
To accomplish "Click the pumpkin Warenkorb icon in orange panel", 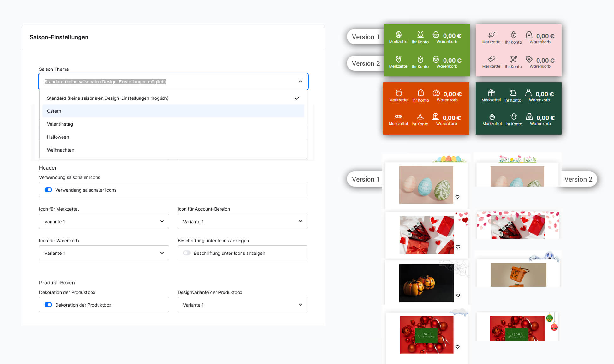I will (x=436, y=93).
